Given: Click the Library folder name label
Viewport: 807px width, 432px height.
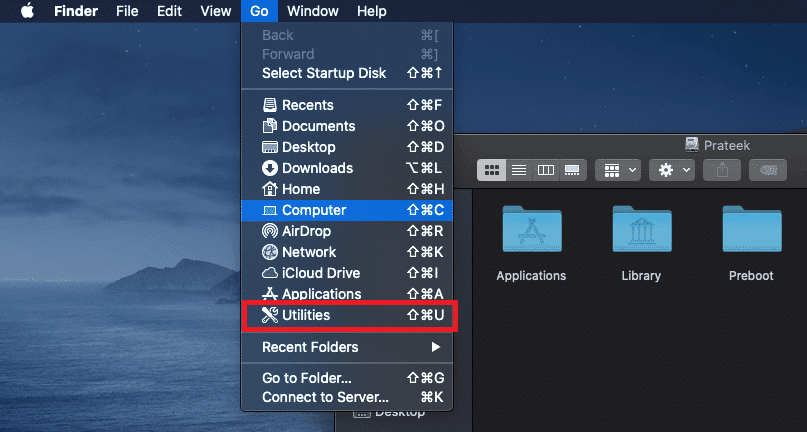Looking at the screenshot, I should click(641, 276).
